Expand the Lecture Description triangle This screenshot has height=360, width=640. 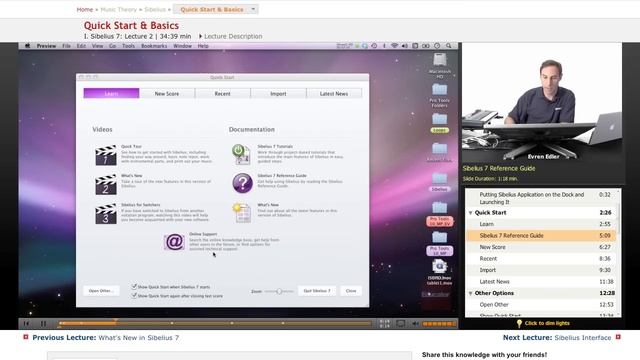click(200, 36)
